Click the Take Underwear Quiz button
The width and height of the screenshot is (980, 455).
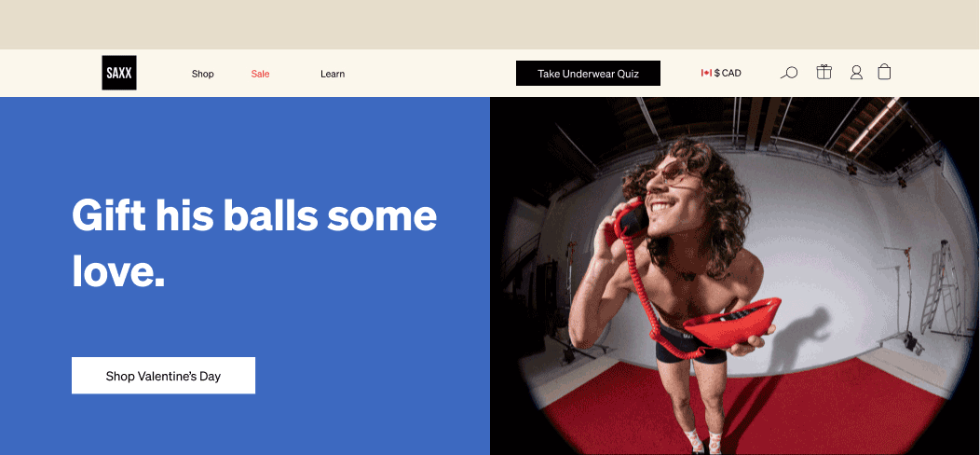(588, 74)
